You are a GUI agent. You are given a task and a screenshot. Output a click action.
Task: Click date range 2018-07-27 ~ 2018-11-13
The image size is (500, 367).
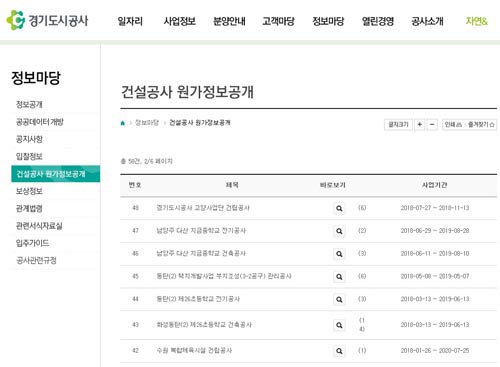tap(435, 208)
